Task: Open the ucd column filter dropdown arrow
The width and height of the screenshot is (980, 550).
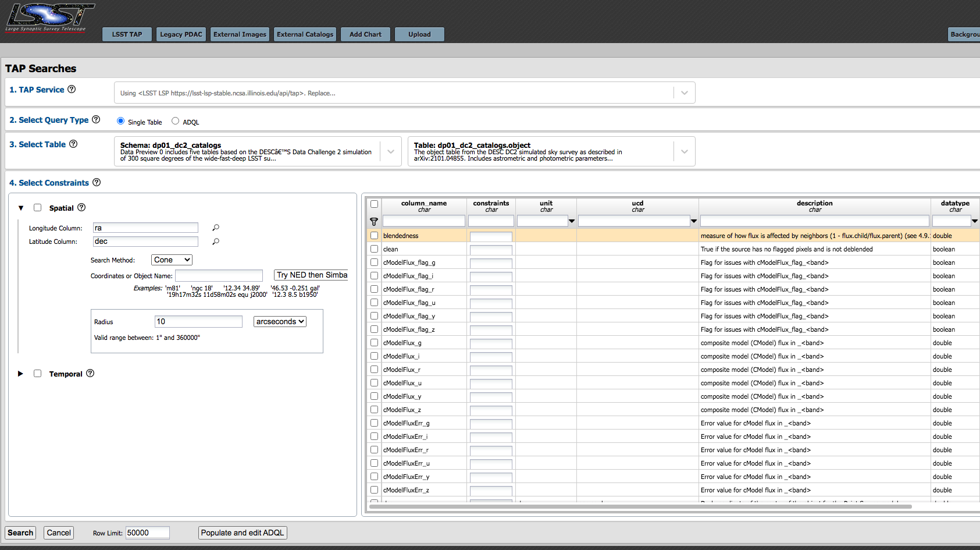Action: [694, 221]
